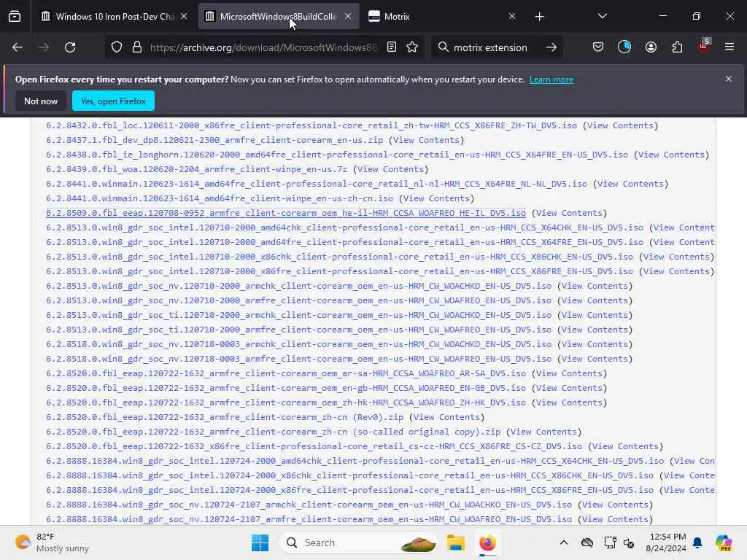Screen dimensions: 747x560
Task: Go back to the previous page
Action: [18, 47]
